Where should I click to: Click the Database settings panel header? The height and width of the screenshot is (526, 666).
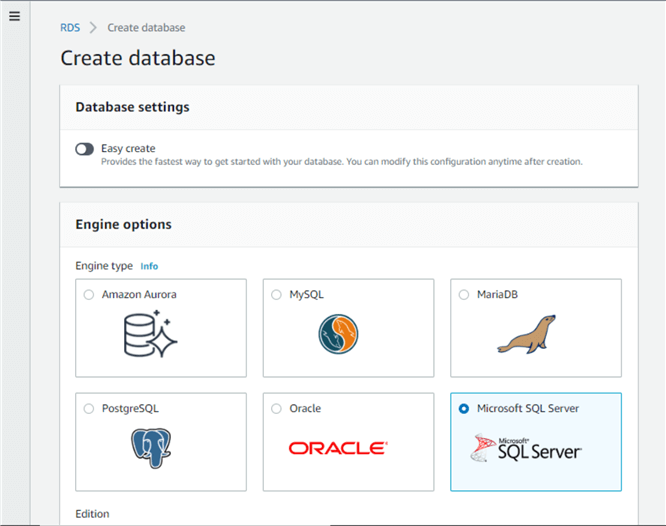pos(132,107)
